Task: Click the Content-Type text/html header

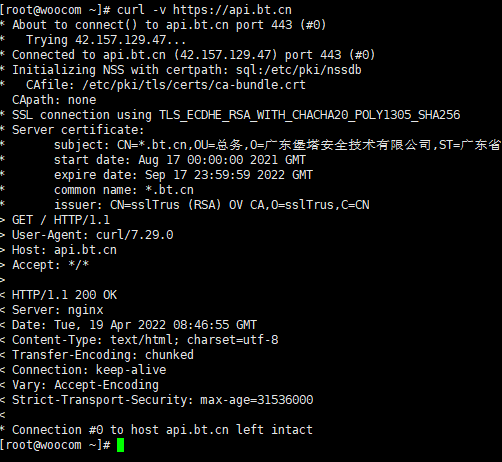Action: click(x=145, y=340)
